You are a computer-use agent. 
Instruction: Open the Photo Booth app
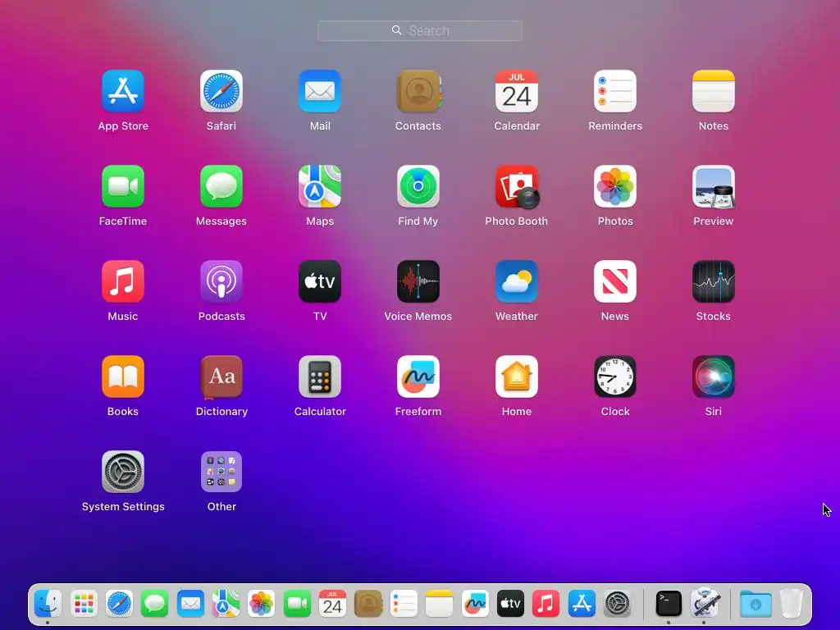coord(517,186)
